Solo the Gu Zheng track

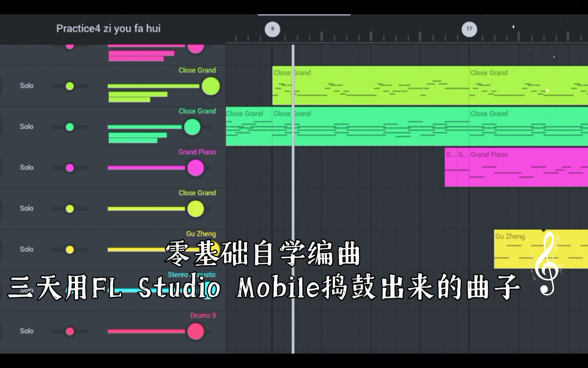(x=27, y=249)
